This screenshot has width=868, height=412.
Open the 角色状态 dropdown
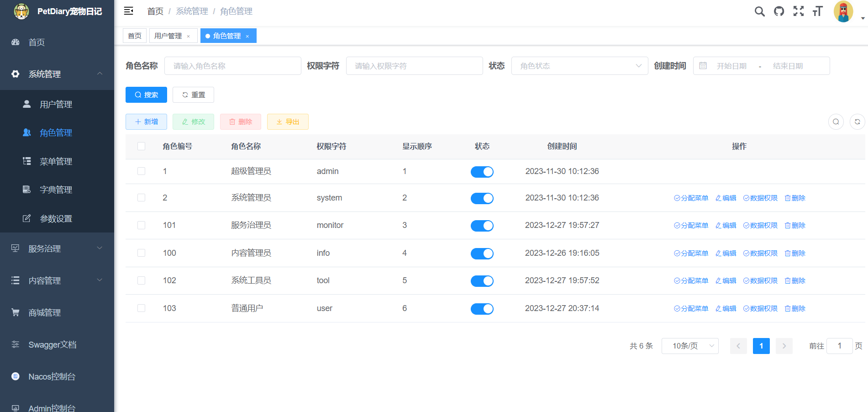coord(579,66)
